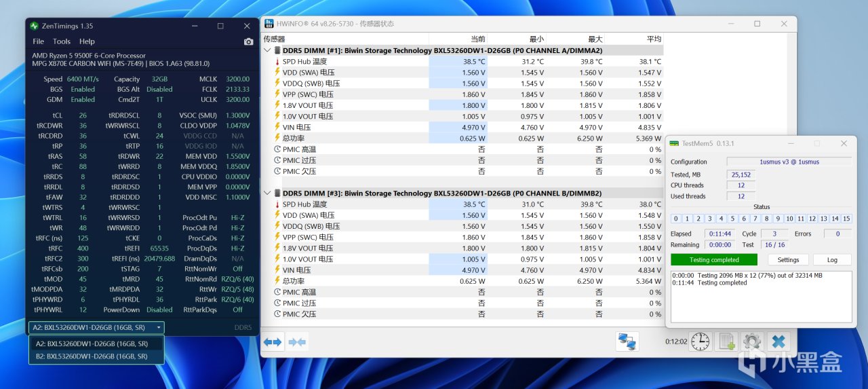Screen dimensions: 868x389
Task: Click HWiNFO logging start document icon
Action: point(727,341)
